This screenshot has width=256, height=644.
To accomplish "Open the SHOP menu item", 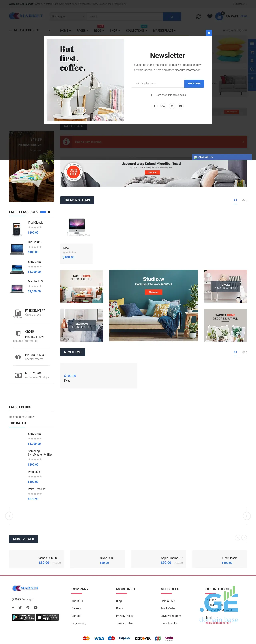I will click(115, 31).
